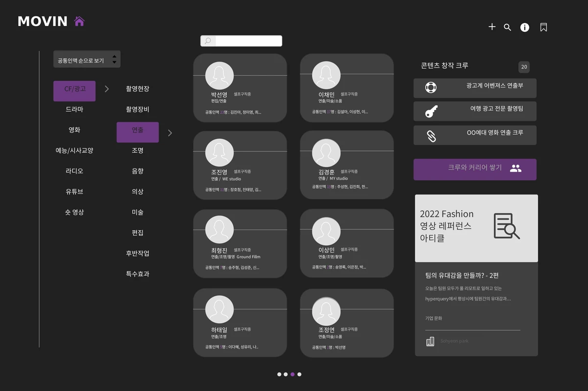Click the plus add icon
This screenshot has height=391, width=588.
492,27
